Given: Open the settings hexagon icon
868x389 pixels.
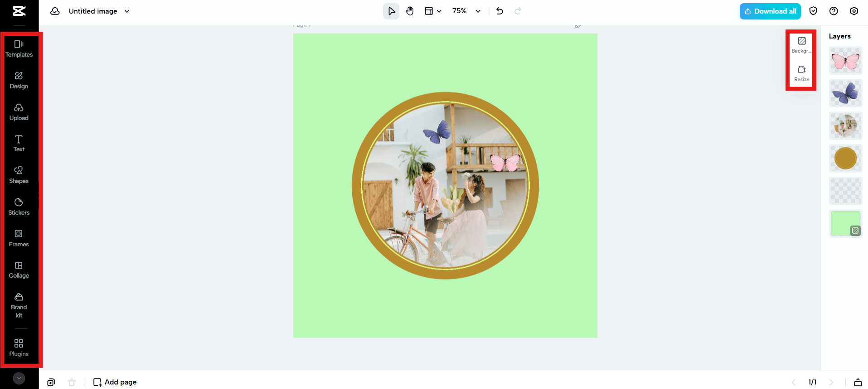Looking at the screenshot, I should click(x=854, y=11).
